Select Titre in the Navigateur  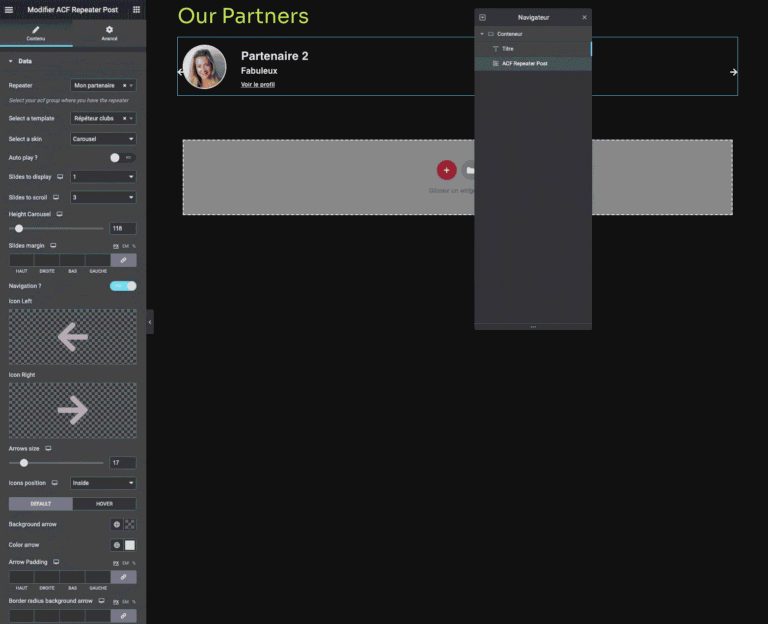click(x=533, y=48)
